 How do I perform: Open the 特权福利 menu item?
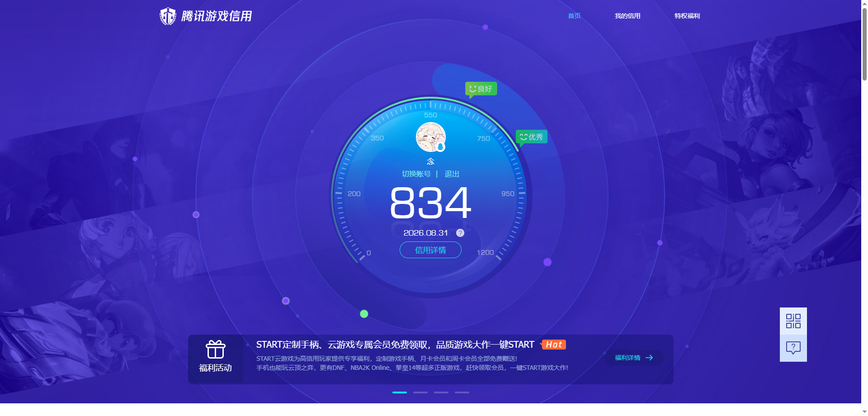[x=687, y=16]
